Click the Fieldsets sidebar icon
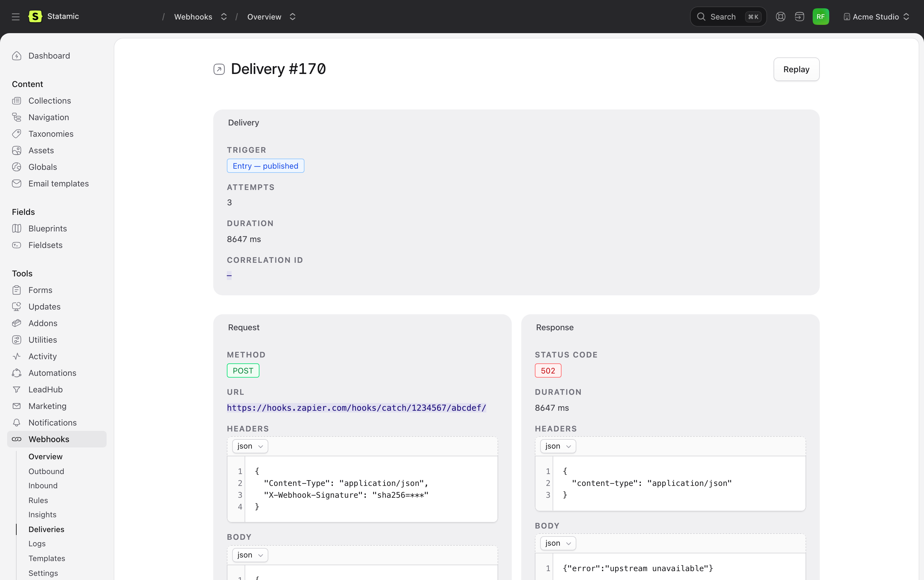Image resolution: width=924 pixels, height=580 pixels. (x=17, y=245)
